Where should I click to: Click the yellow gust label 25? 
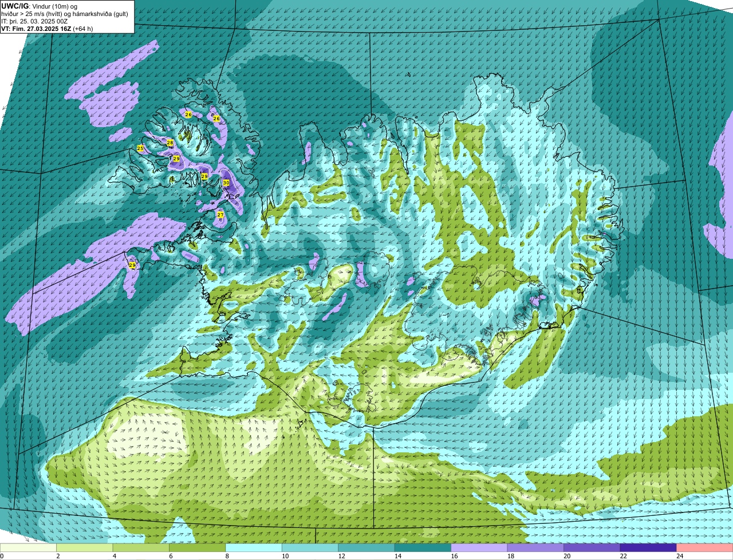pyautogui.click(x=140, y=148)
